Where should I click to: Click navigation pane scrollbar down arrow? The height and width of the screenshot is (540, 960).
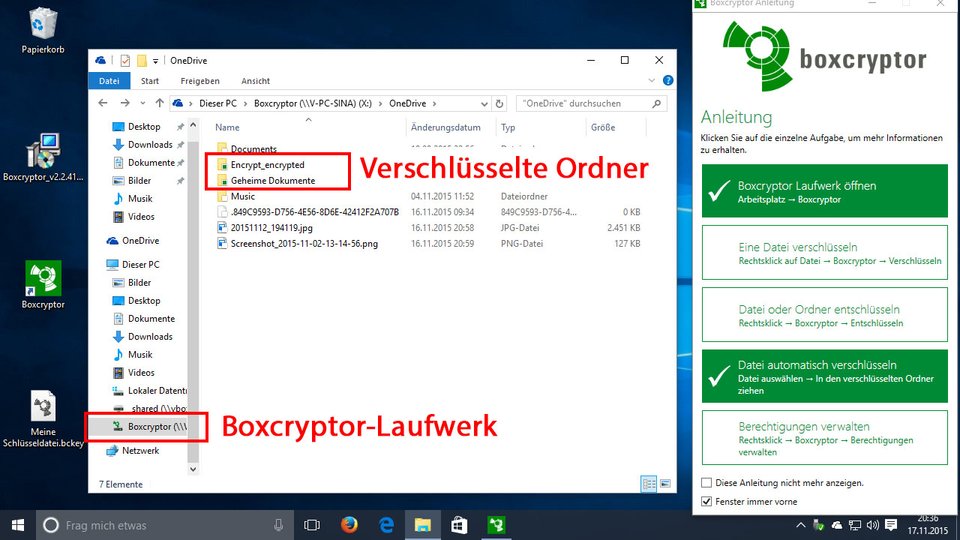click(x=193, y=469)
